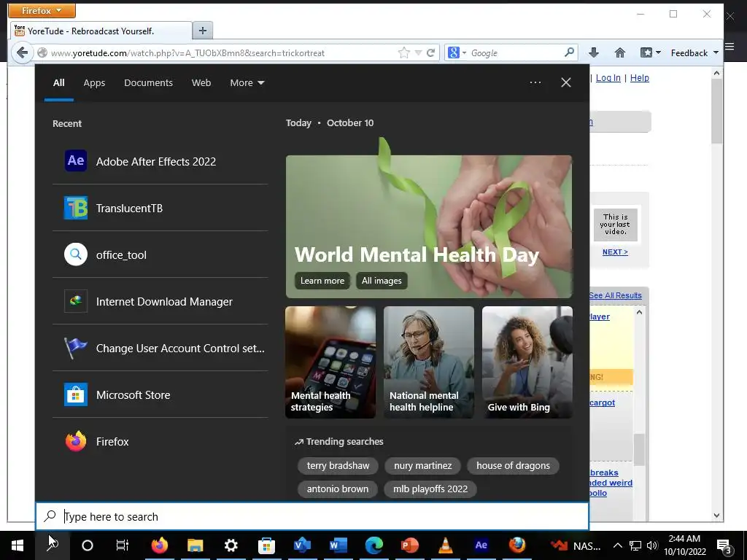Click the taskbar search magnifier icon
Screen dimensions: 747x560
tap(53, 545)
